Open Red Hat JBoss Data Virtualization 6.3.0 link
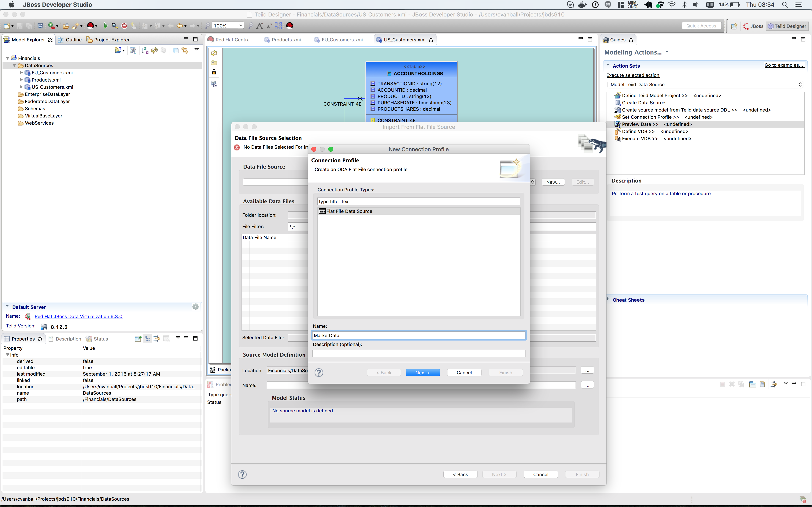 (78, 316)
